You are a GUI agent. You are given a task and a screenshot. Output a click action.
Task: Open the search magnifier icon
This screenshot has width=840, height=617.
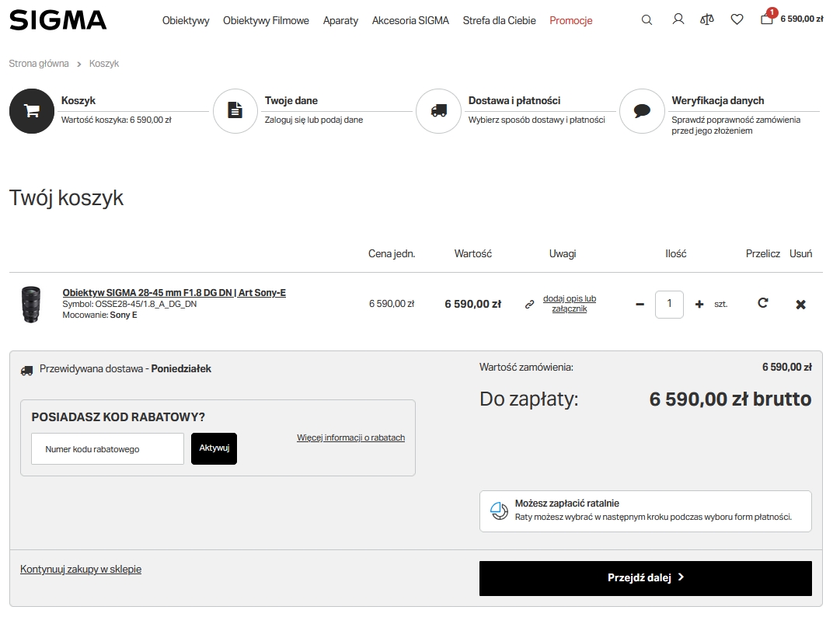[x=647, y=20]
